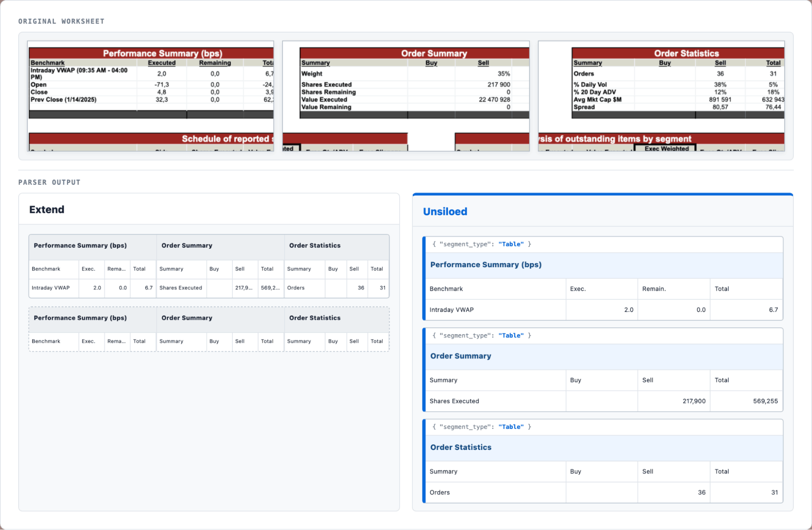
Task: Click the '% 20 Day ADV' row in worksheet
Action: coord(678,92)
